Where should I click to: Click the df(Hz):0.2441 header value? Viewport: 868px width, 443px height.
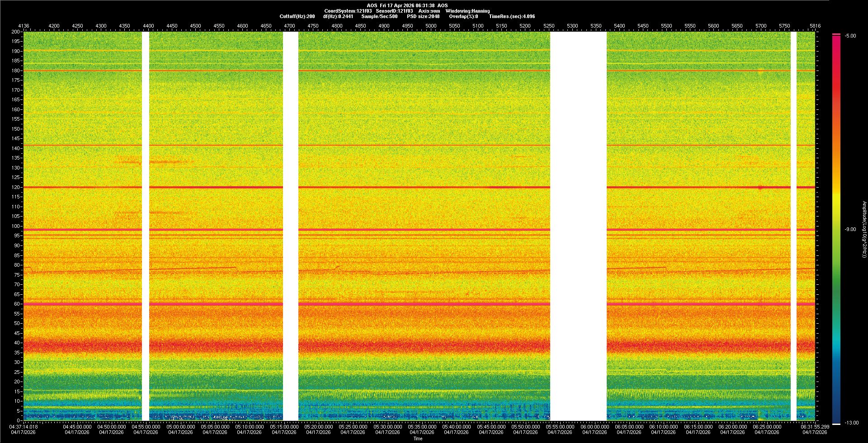(338, 16)
